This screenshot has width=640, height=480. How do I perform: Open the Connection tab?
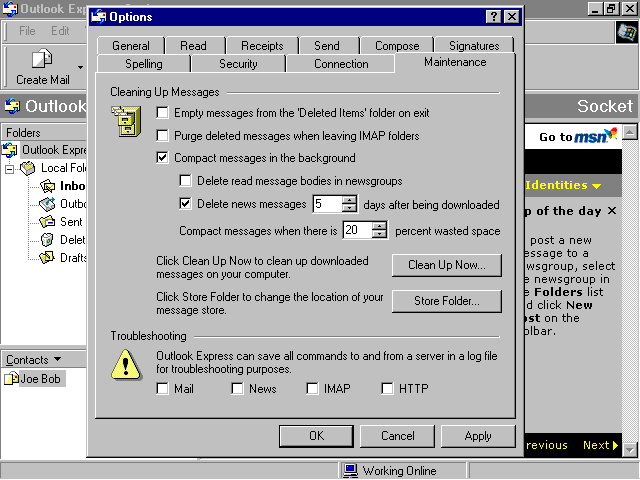[x=341, y=64]
